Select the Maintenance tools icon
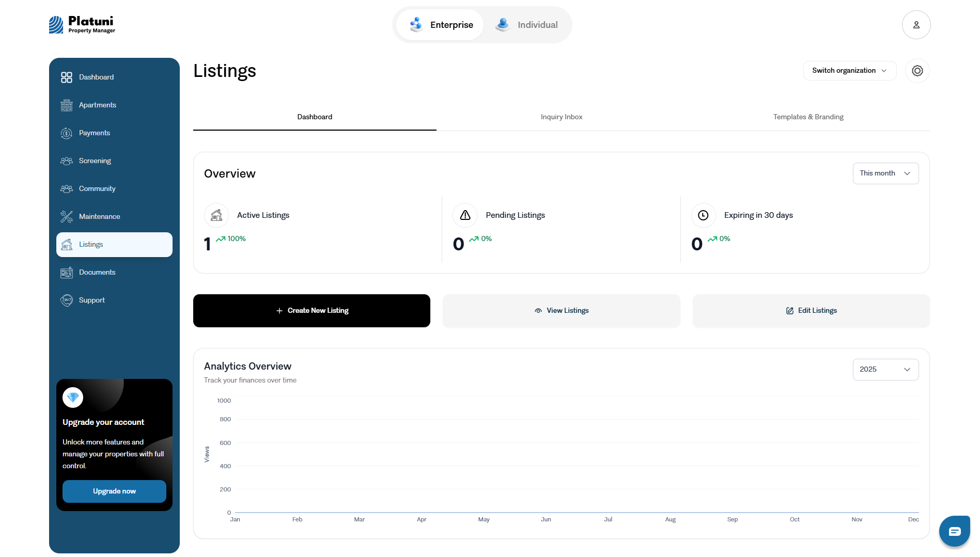980x557 pixels. point(67,217)
